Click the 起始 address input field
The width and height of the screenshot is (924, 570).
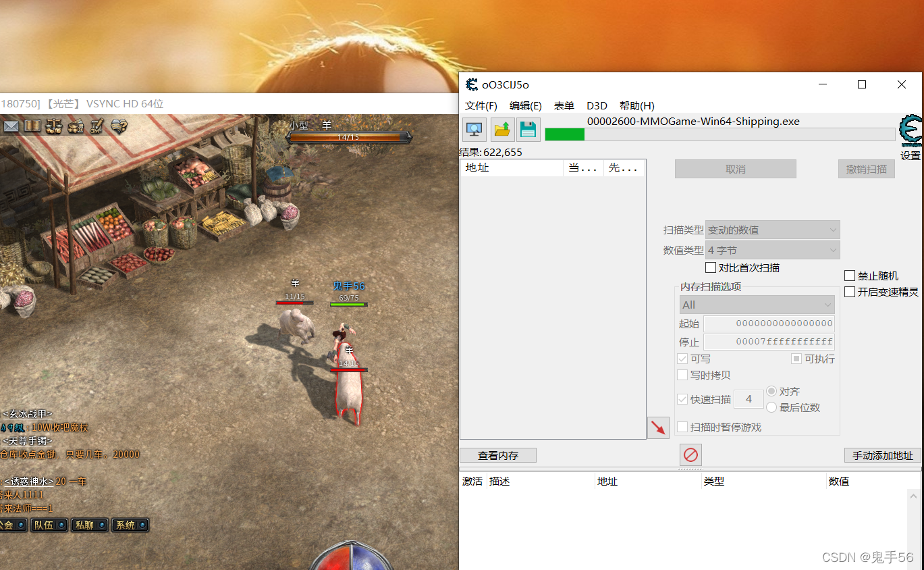769,323
